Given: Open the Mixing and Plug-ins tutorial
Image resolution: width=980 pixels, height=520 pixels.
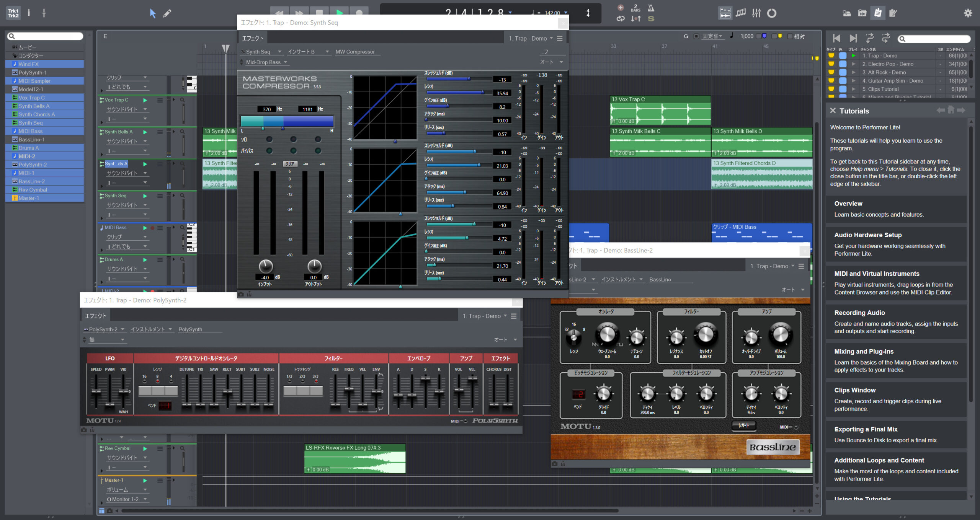Looking at the screenshot, I should [x=896, y=360].
